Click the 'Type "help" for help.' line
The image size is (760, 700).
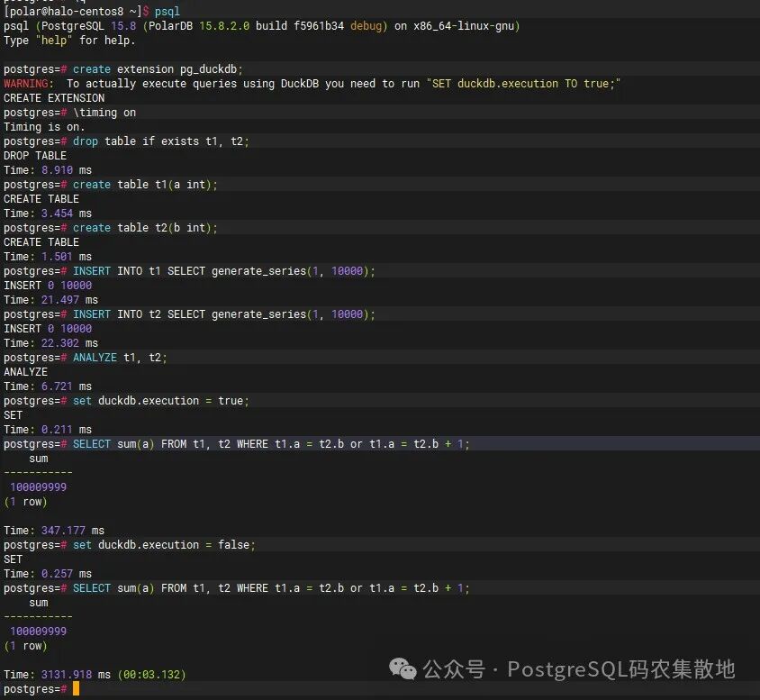point(69,41)
